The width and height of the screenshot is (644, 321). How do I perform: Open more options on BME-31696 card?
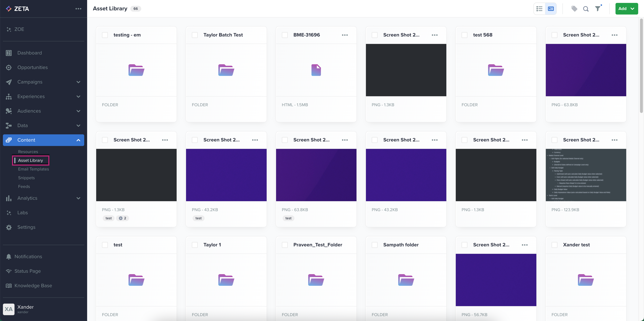pos(345,35)
